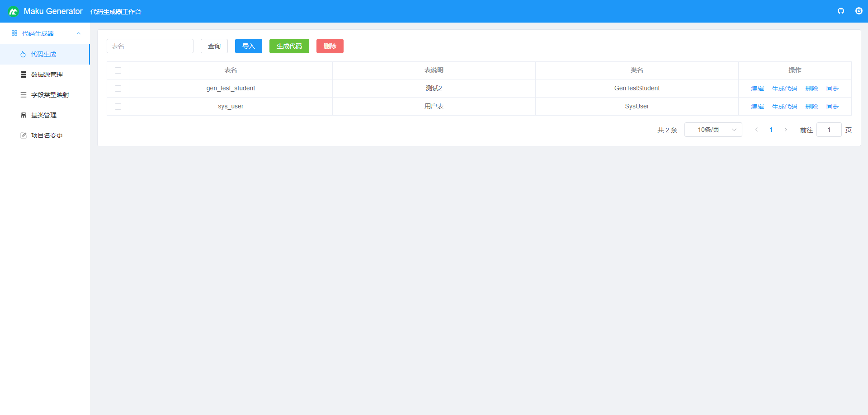868x415 pixels.
Task: Focus the 前往 page number input
Action: [x=829, y=130]
